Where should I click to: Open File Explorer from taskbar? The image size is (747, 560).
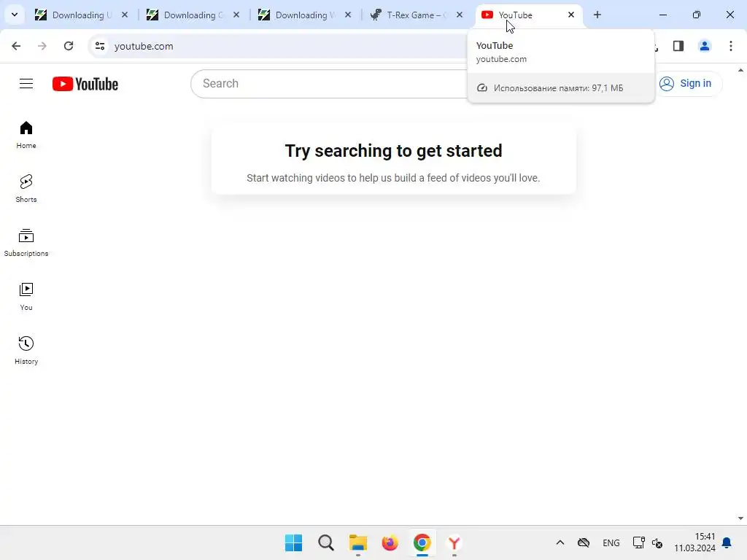point(357,542)
